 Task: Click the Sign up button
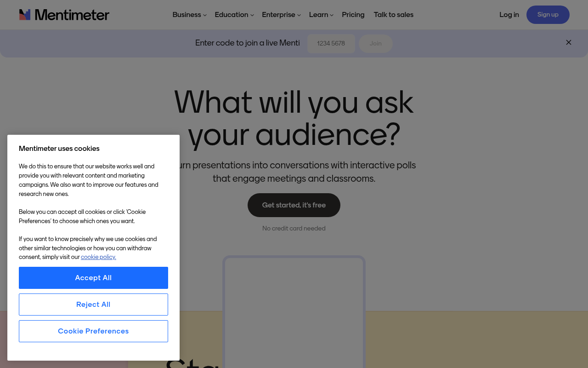[x=548, y=15]
